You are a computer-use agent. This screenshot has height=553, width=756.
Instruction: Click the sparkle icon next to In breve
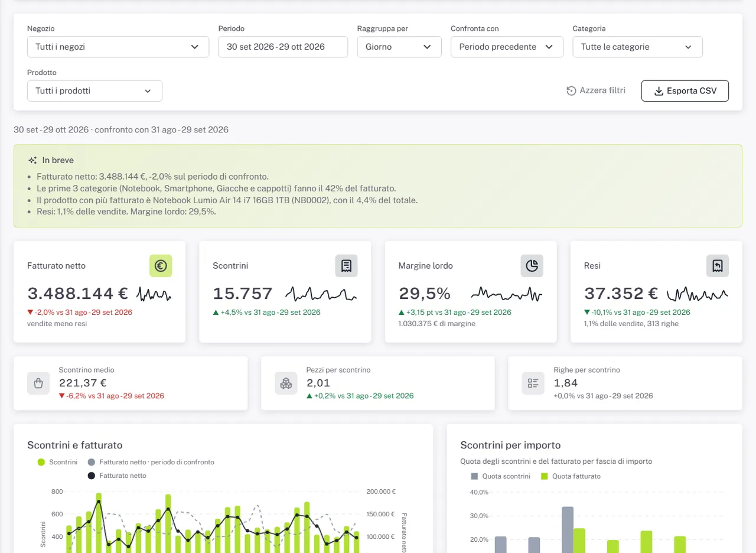32,160
